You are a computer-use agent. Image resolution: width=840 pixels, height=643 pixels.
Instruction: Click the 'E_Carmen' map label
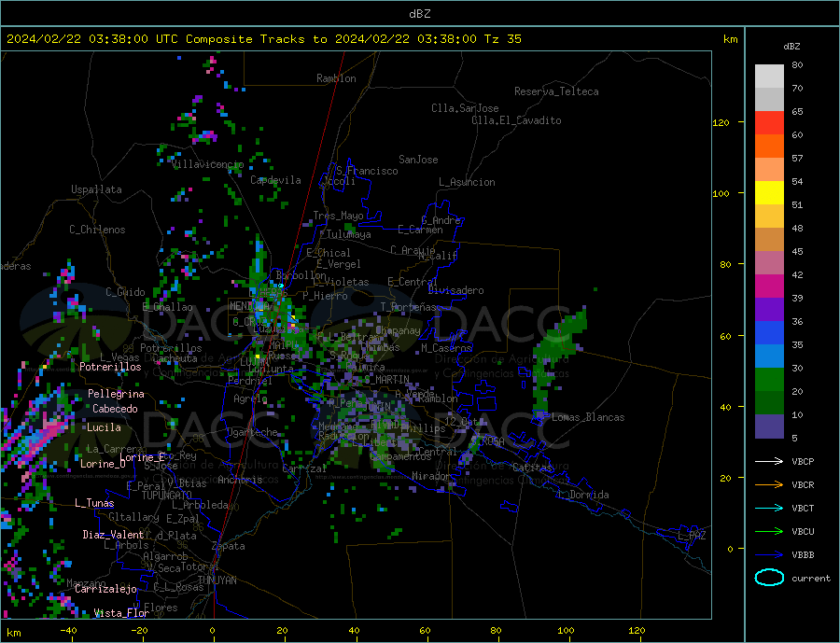[x=421, y=230]
